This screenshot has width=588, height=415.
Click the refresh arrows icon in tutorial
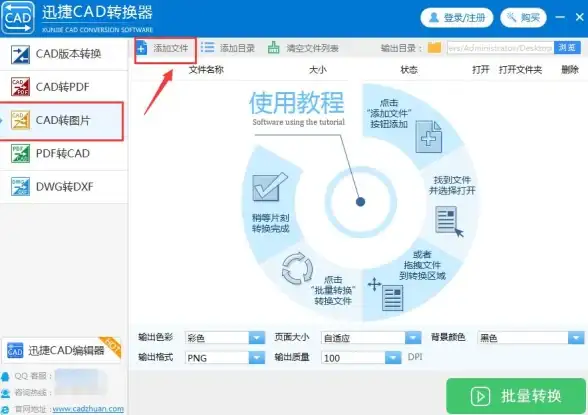297,268
